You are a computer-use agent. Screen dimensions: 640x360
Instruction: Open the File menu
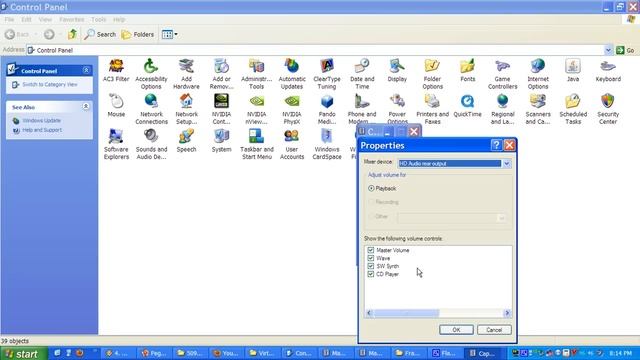coord(9,20)
